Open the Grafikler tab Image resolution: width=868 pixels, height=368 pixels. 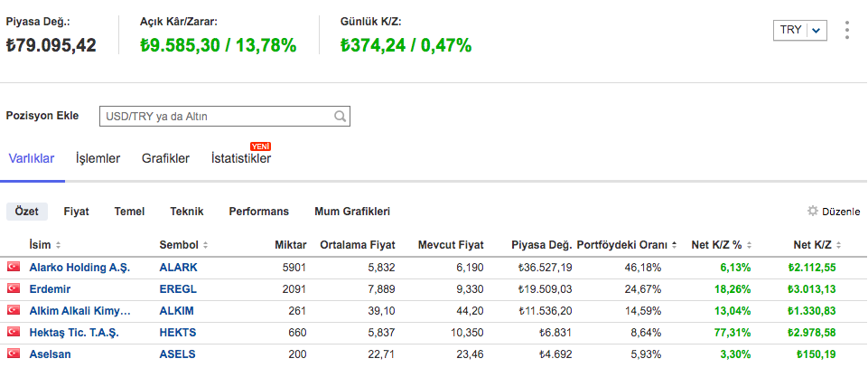point(165,159)
